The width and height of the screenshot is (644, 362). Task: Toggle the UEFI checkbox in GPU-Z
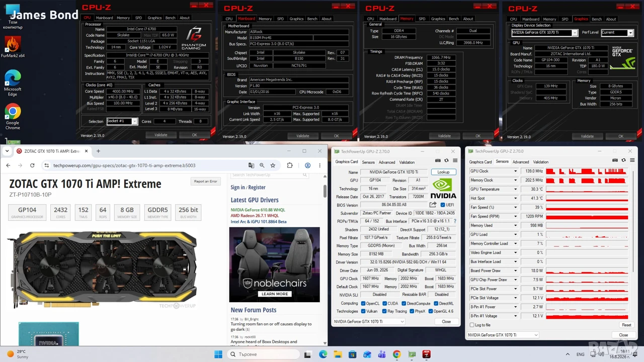[x=443, y=205]
